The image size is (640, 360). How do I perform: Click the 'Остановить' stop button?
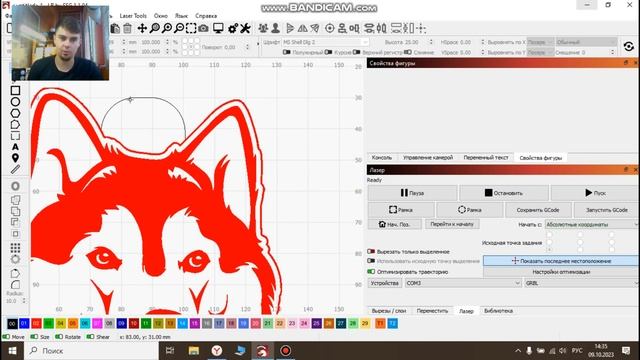coord(504,193)
